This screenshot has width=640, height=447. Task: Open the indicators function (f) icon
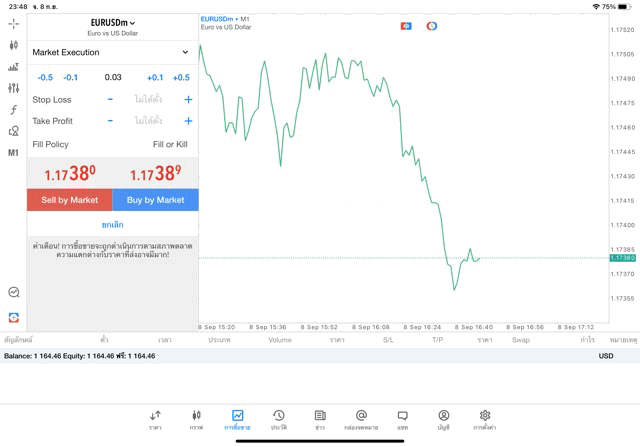pos(13,110)
